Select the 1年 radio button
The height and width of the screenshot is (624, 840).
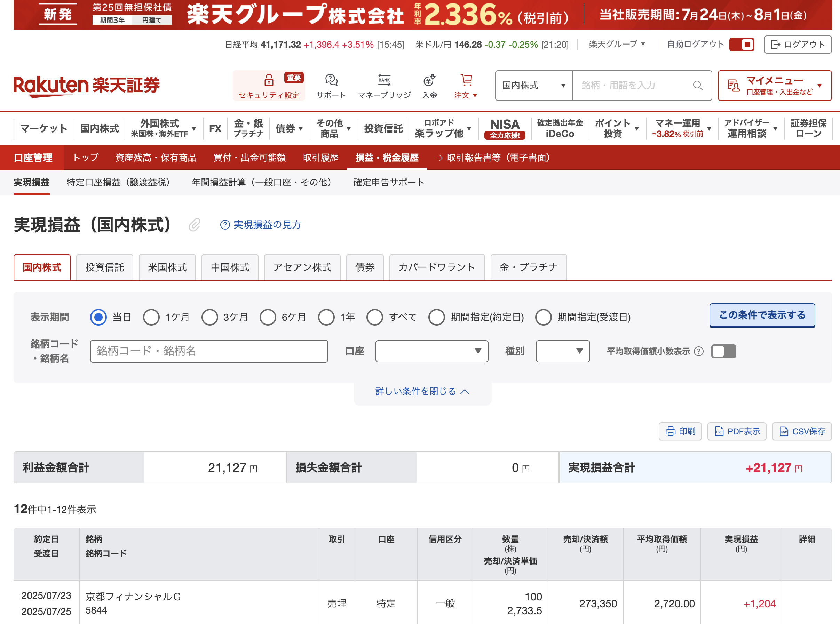pyautogui.click(x=326, y=317)
